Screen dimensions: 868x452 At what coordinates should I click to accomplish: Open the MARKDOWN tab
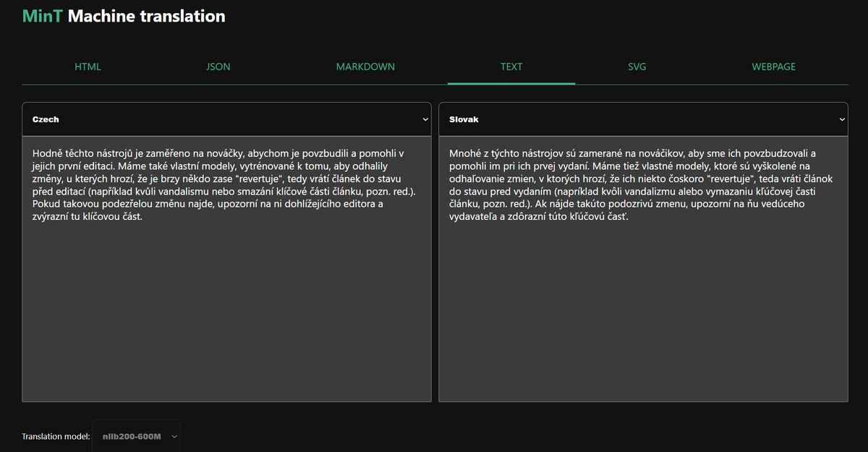[365, 67]
